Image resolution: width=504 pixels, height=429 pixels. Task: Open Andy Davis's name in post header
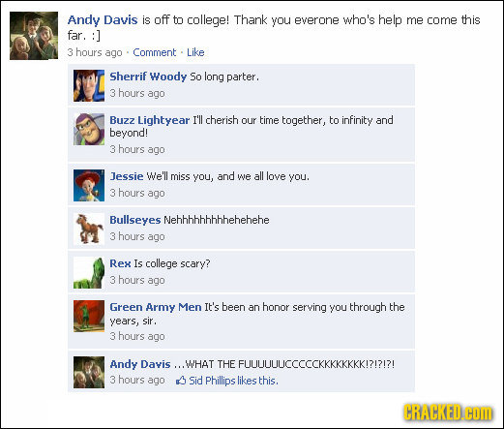[x=103, y=20]
